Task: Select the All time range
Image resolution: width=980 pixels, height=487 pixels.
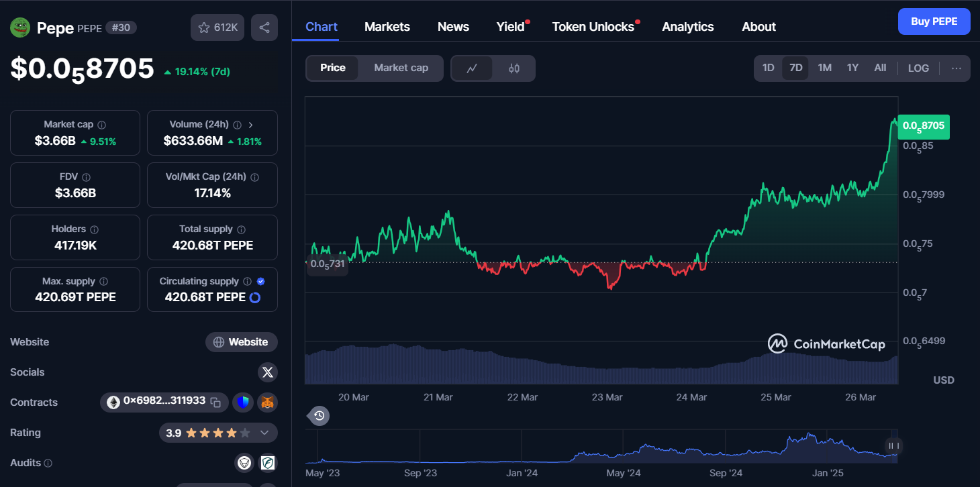Action: 880,68
